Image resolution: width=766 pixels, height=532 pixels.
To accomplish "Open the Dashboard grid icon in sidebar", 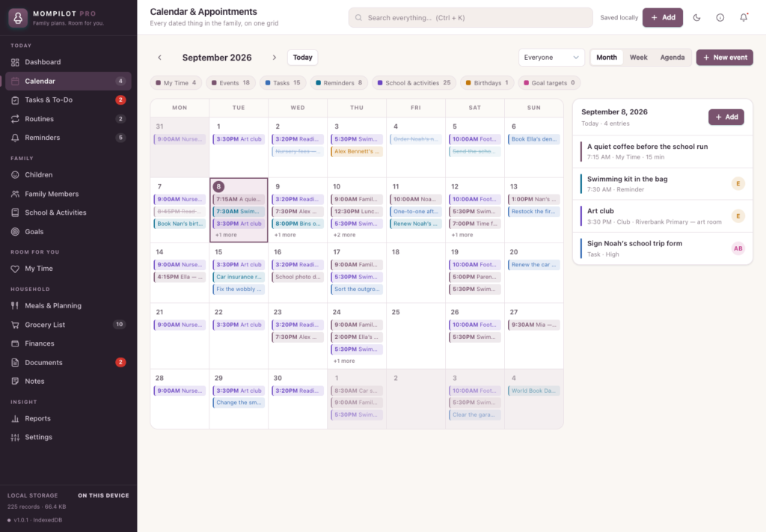I will pos(15,62).
